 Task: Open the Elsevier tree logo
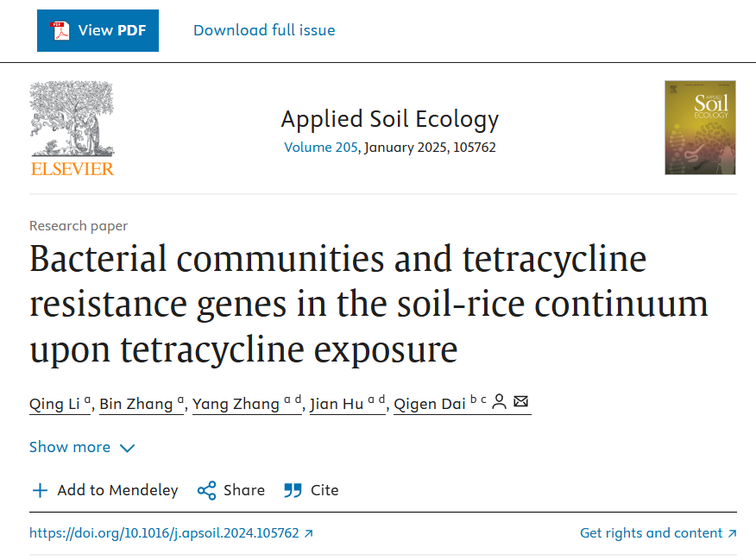[x=72, y=129]
